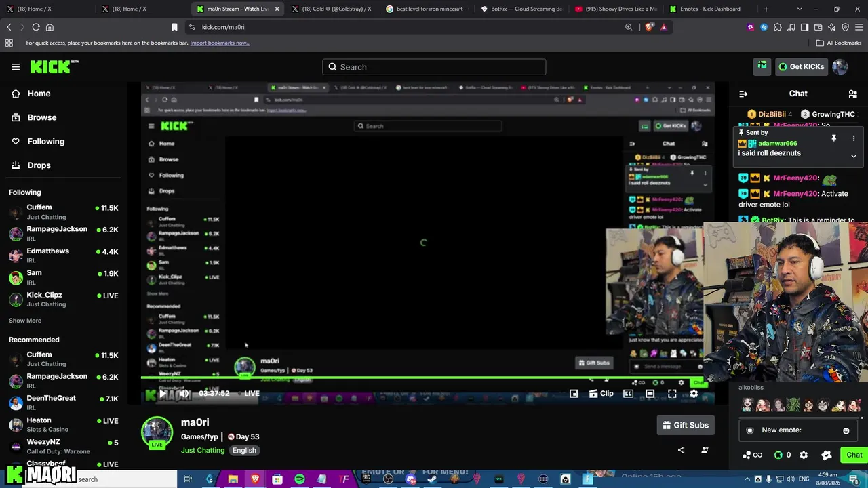The height and width of the screenshot is (488, 868).
Task: Open pinned message more options
Action: [854, 138]
